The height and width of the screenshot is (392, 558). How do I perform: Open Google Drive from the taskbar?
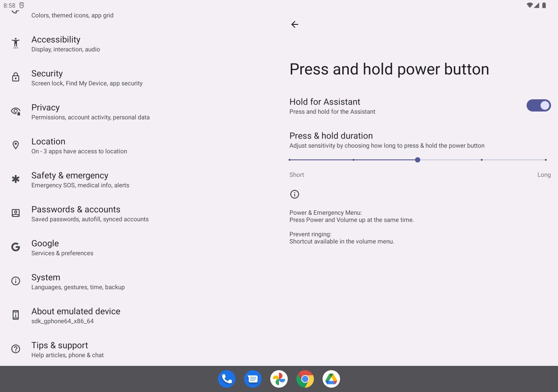coord(331,379)
